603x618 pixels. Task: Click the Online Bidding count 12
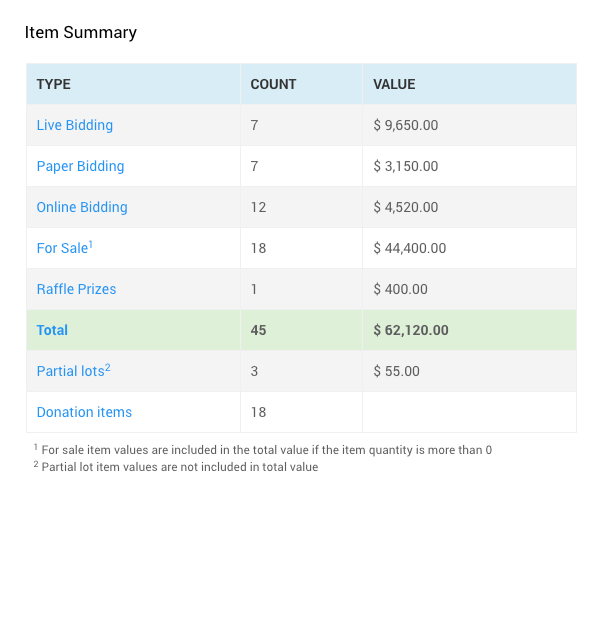258,207
